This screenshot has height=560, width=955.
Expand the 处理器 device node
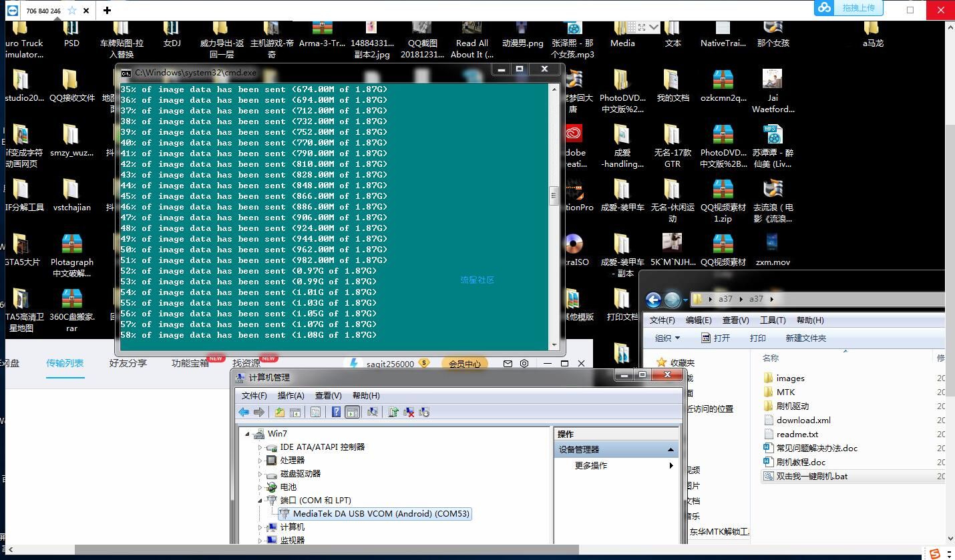coord(260,461)
